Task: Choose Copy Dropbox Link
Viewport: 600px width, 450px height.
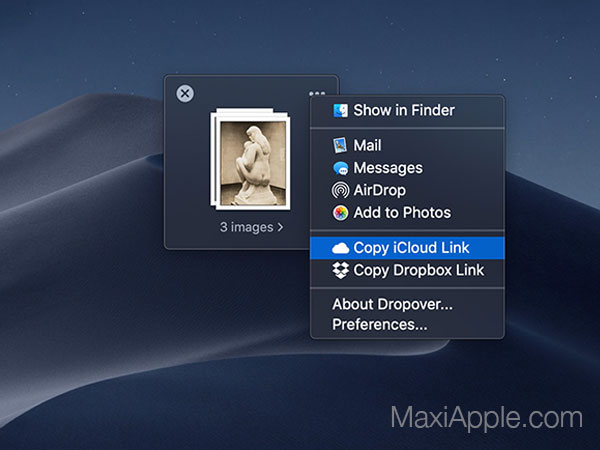Action: 407,270
